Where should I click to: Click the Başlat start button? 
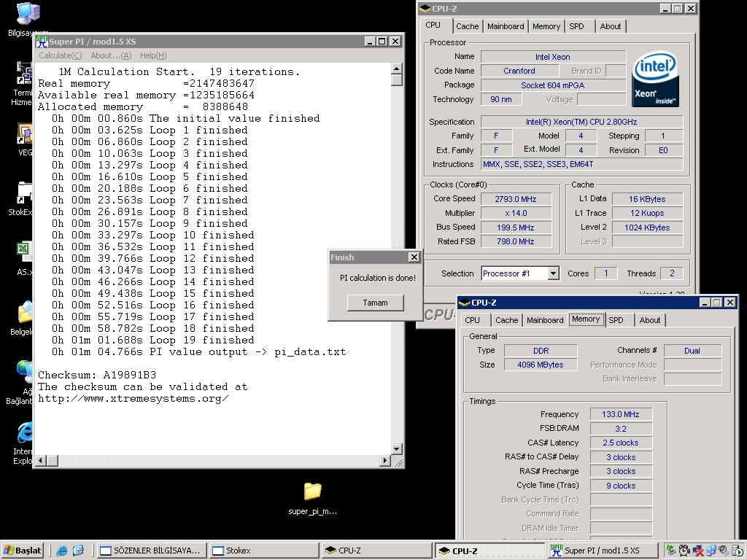pyautogui.click(x=23, y=551)
